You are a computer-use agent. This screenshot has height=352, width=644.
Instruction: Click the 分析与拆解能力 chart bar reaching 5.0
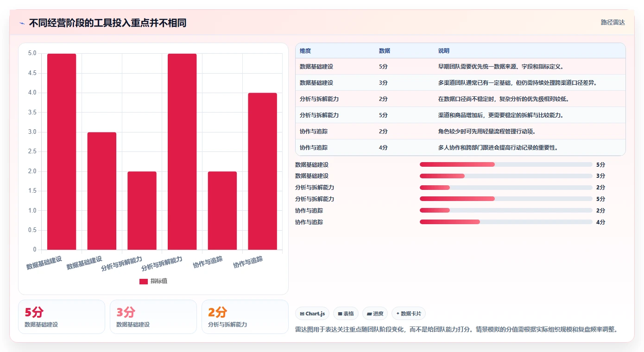(x=182, y=152)
